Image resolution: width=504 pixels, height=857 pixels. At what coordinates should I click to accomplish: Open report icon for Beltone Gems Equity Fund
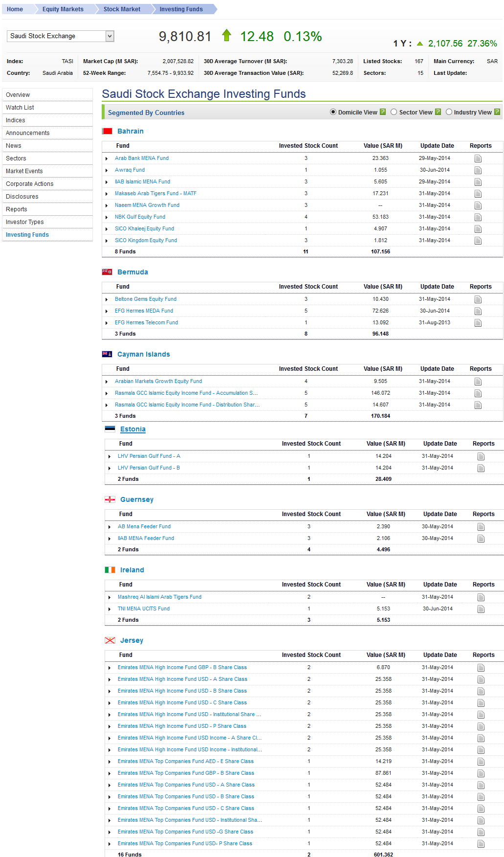point(478,299)
